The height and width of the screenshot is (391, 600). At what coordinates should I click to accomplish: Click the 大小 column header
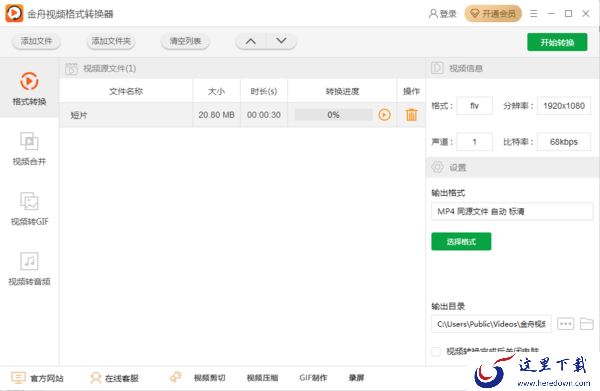click(x=216, y=91)
